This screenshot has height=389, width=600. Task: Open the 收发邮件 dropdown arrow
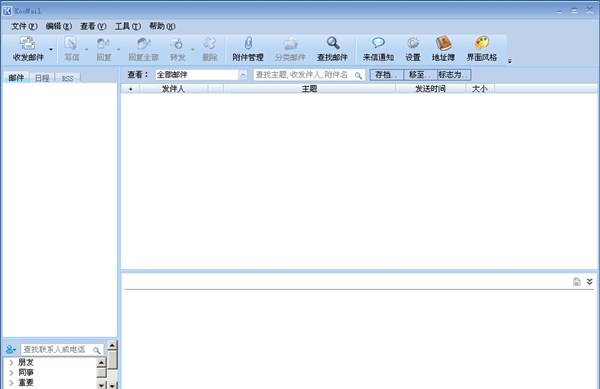click(51, 49)
